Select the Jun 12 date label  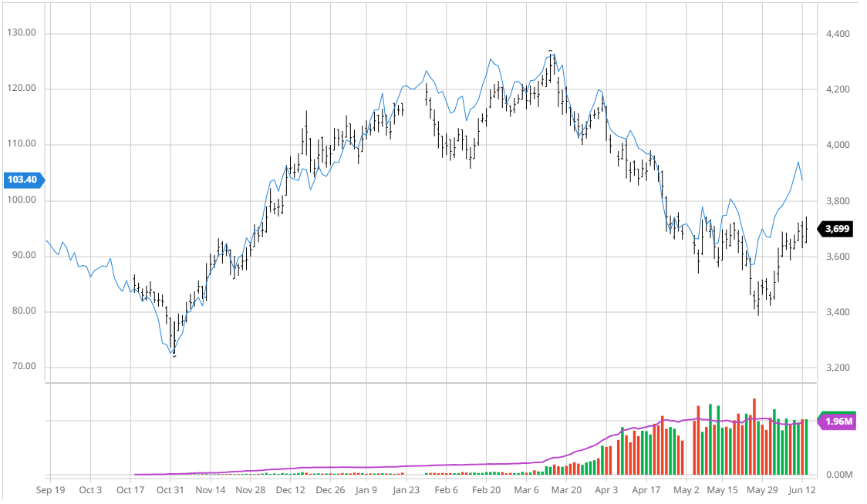coord(802,489)
